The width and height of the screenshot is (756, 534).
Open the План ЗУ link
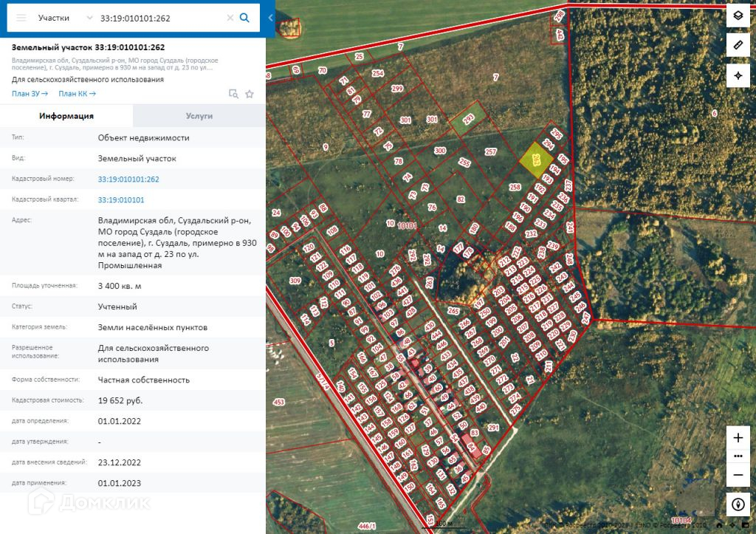tap(30, 94)
